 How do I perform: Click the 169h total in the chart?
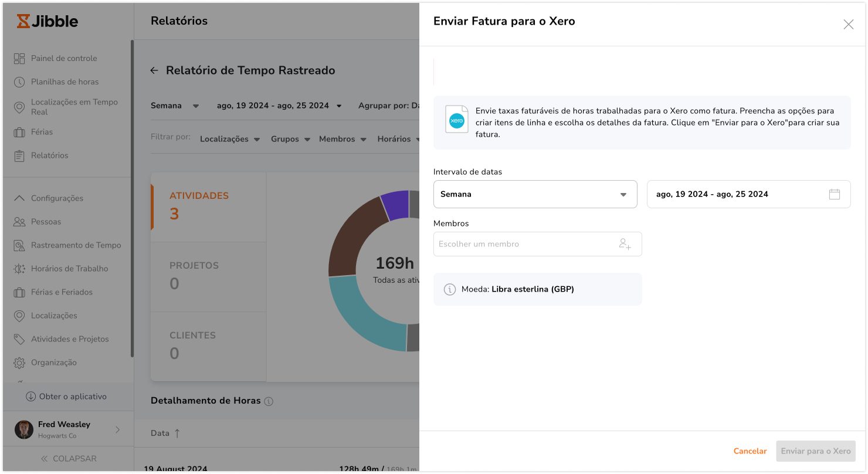tap(395, 263)
